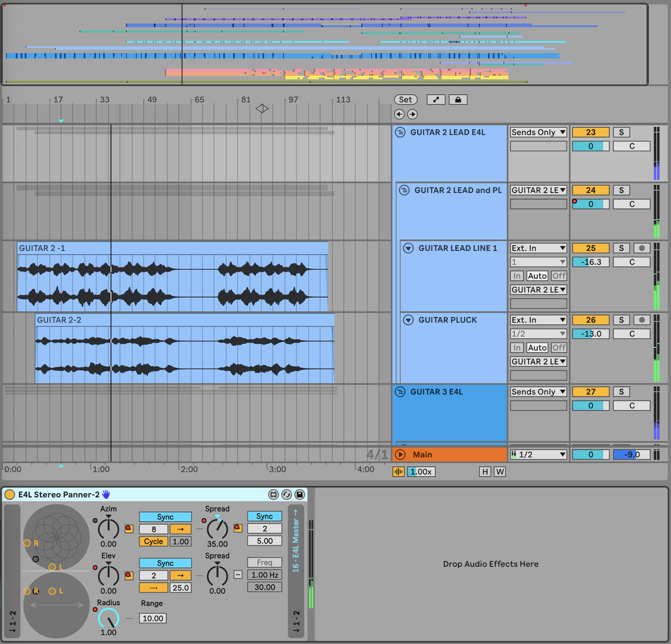Unfold the GUITAR 2 LEAD E4L group
Viewport: 671px width, 644px height.
[x=400, y=132]
